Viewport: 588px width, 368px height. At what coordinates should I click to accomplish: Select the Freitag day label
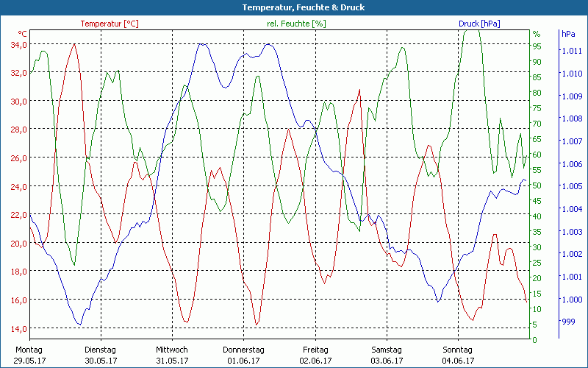coord(315,350)
